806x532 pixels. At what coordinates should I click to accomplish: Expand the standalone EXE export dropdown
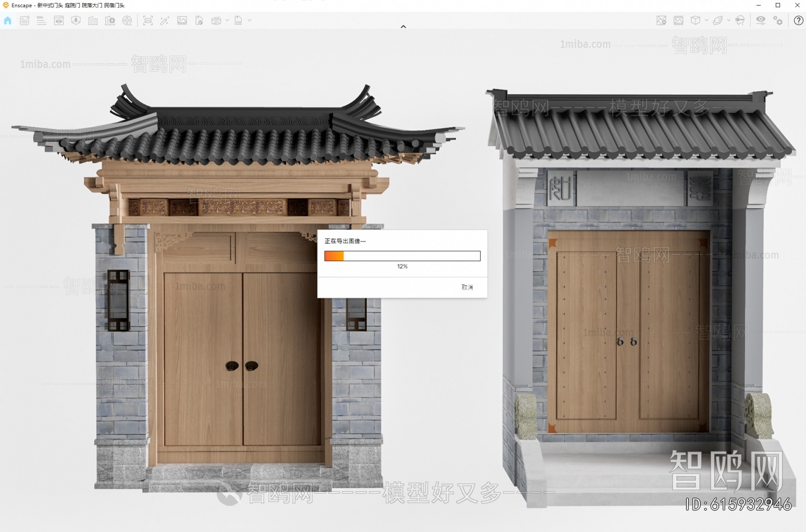tap(249, 21)
